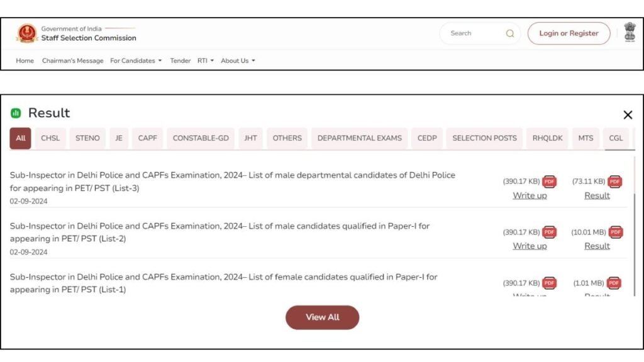Screen dimensions: 644x362
Task: Click the national emblem at top right
Action: tap(631, 33)
